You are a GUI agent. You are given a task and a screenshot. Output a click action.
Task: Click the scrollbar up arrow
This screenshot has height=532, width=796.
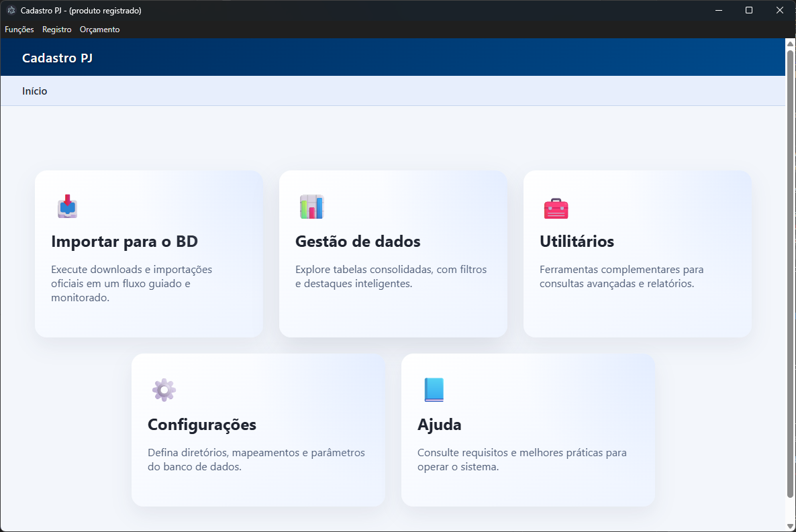pyautogui.click(x=790, y=44)
